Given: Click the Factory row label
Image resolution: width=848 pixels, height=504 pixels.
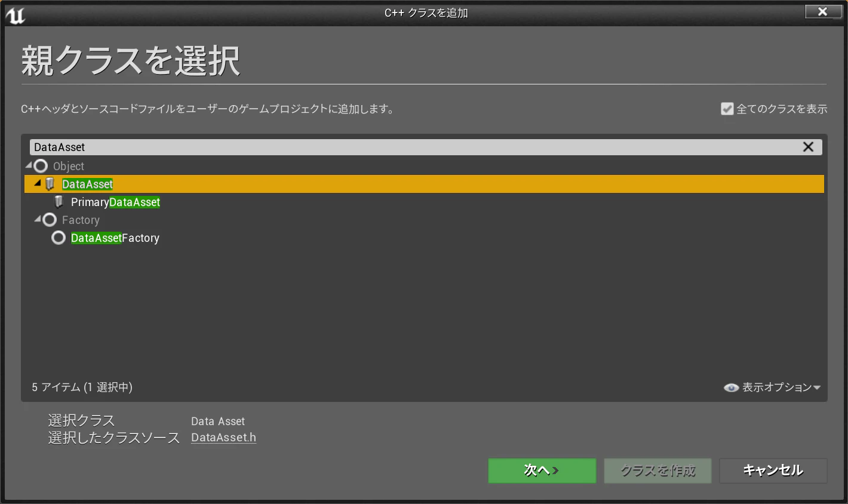Looking at the screenshot, I should (81, 220).
